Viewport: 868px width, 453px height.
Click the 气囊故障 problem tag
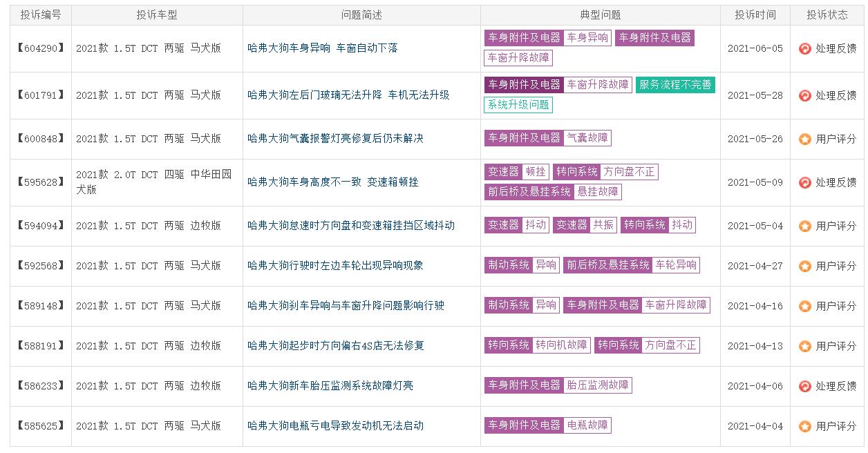[587, 138]
